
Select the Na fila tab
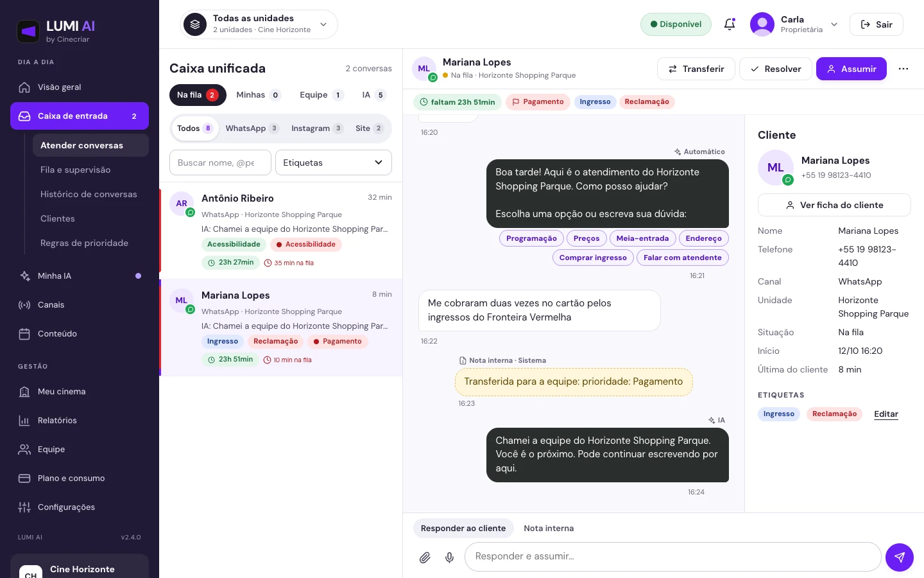[198, 95]
